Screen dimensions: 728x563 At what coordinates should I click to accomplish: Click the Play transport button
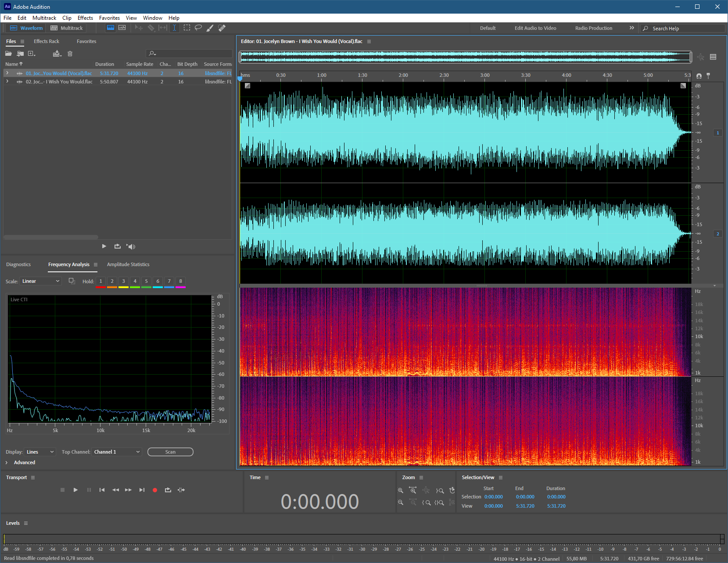[75, 490]
